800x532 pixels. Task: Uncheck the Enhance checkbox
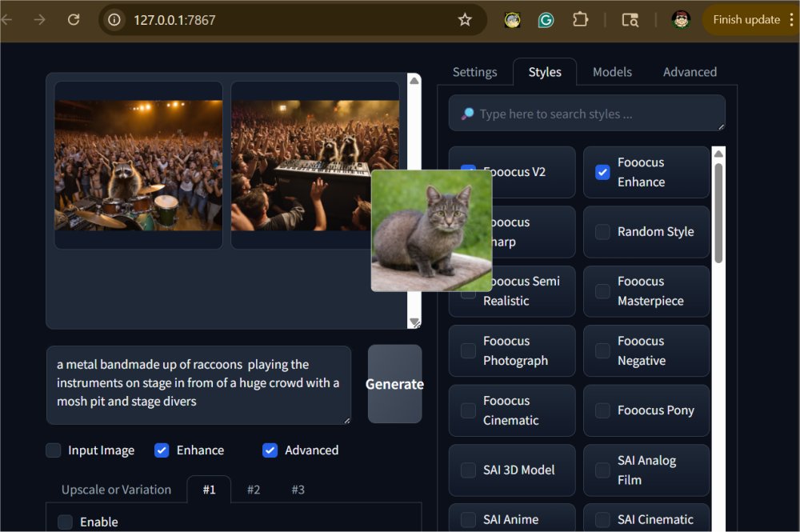click(x=162, y=450)
